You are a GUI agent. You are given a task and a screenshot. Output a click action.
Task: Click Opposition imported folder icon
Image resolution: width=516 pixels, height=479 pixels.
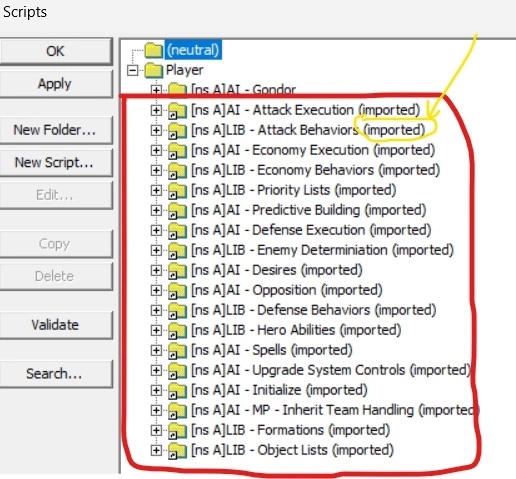[177, 290]
